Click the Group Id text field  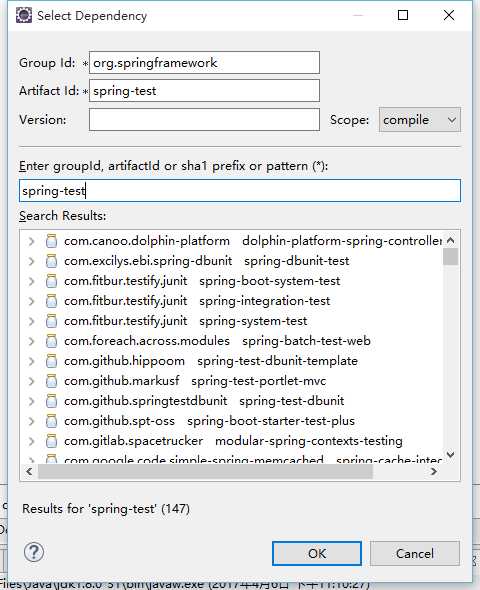204,62
